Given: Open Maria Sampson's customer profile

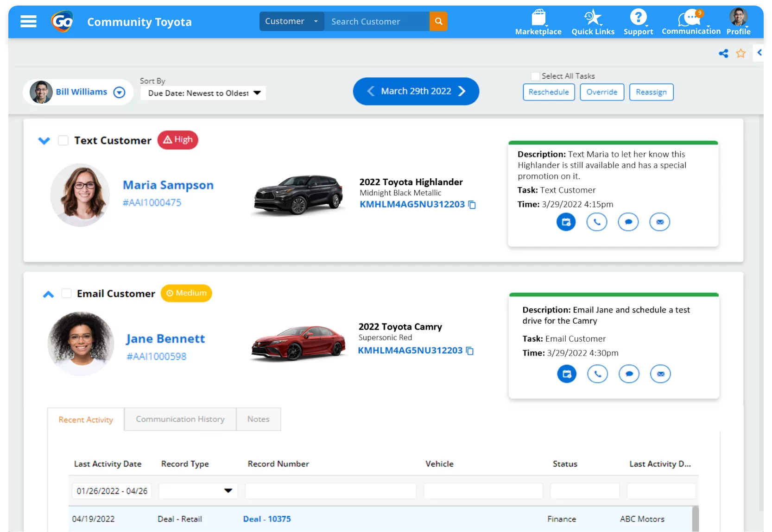Looking at the screenshot, I should coord(168,185).
